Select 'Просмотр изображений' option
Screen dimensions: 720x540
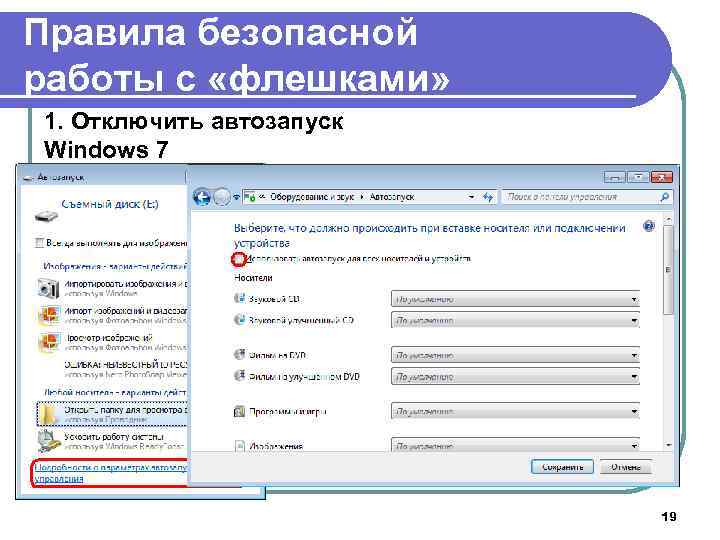click(112, 343)
